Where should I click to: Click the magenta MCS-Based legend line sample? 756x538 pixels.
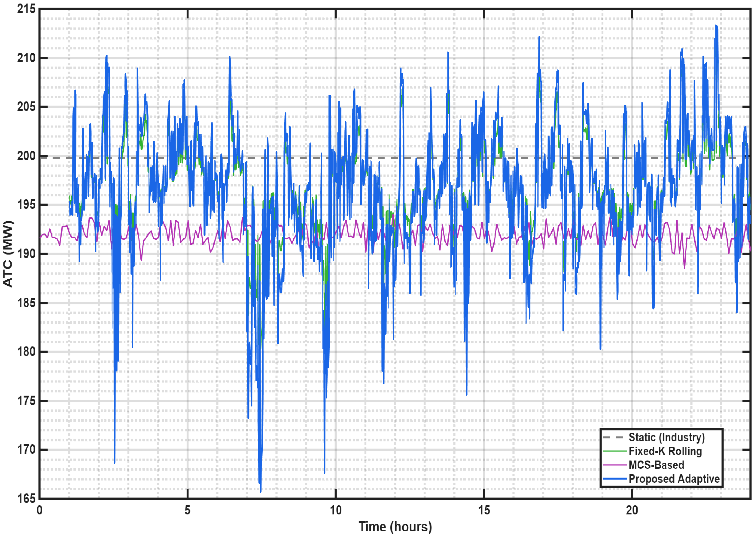click(615, 465)
